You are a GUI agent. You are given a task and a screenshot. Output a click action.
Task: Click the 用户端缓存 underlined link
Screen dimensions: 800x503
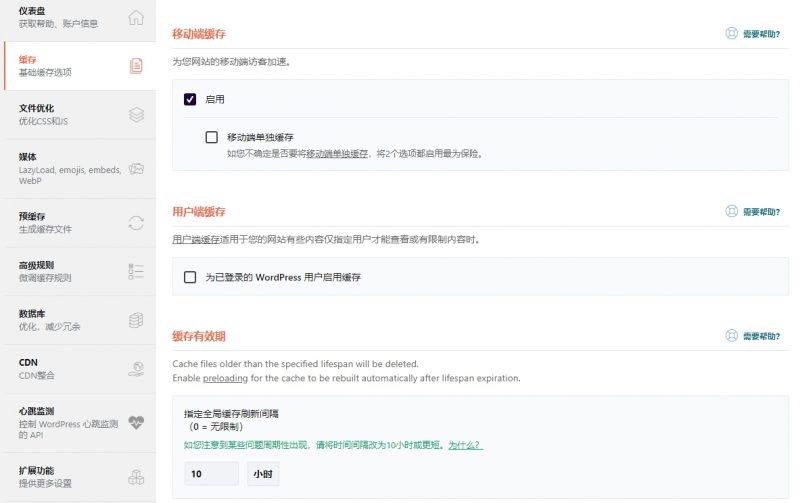[196, 239]
